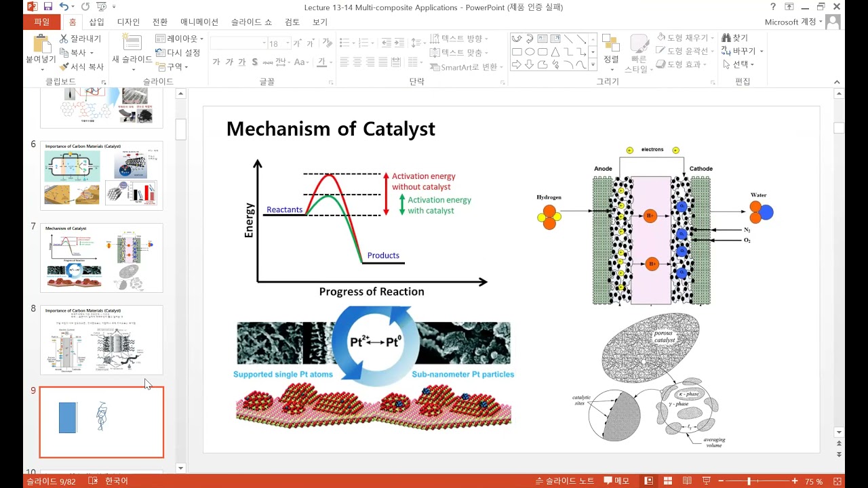Open the 바꾸기 (Replace) dropdown

[x=762, y=52]
